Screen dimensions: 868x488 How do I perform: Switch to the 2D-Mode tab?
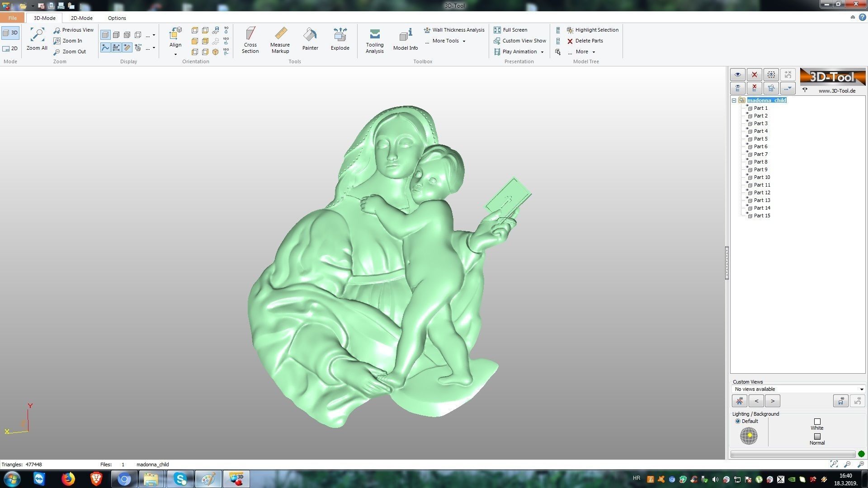(x=81, y=18)
